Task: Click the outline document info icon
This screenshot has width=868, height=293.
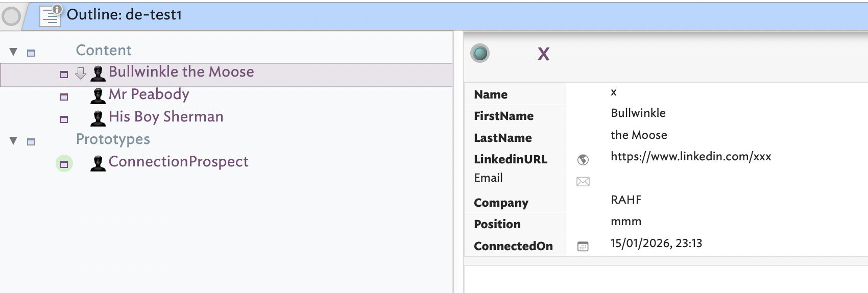Action: click(x=51, y=15)
